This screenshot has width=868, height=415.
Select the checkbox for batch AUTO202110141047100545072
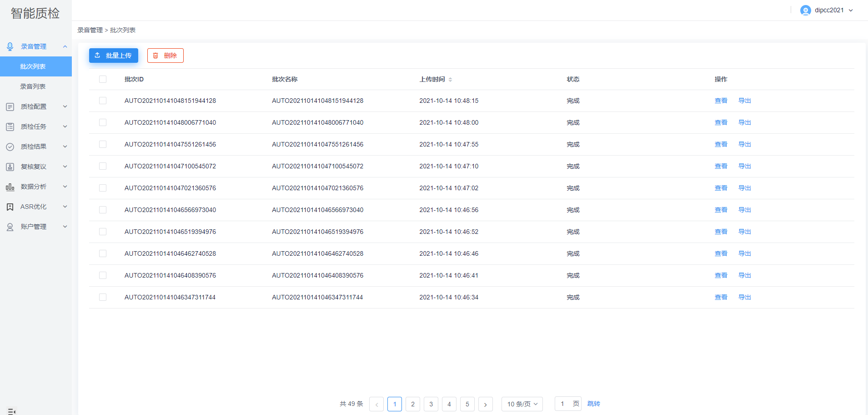click(x=103, y=166)
